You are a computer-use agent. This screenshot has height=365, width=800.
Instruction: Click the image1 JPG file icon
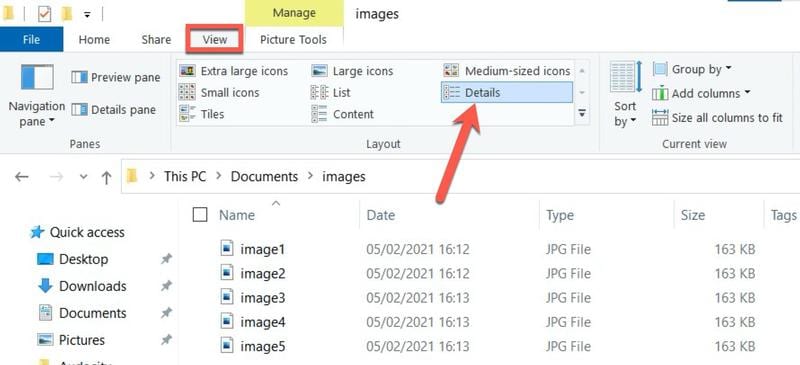[x=227, y=249]
